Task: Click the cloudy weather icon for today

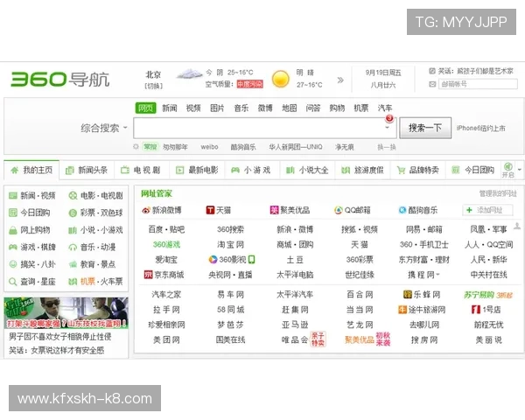Action: [189, 73]
